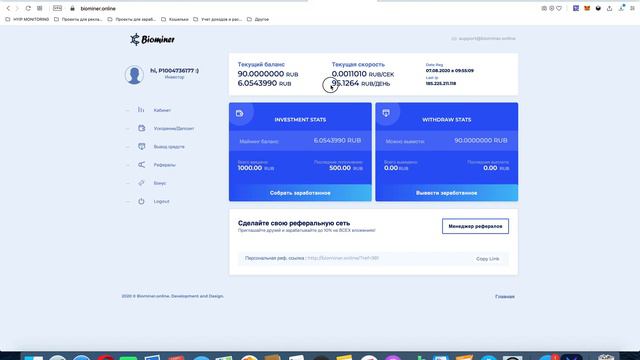
Task: Go back with browser back arrow
Action: coord(8,8)
